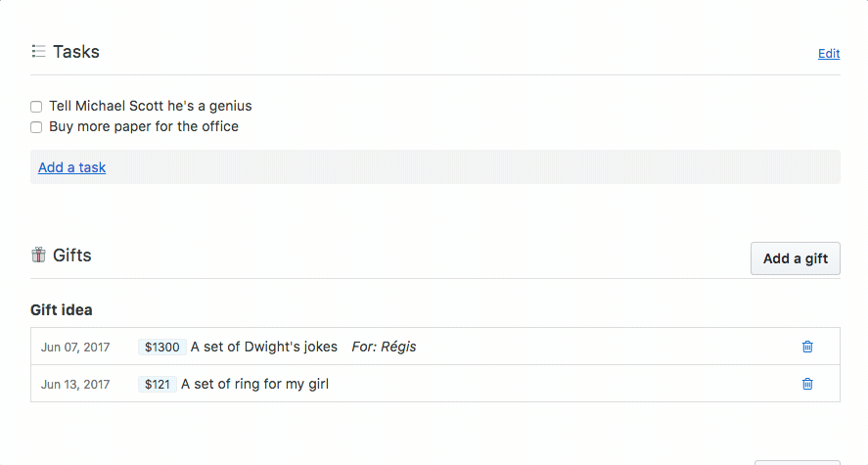Check the Tell Michael Scott he's a genius task
868x465 pixels.
pos(36,107)
